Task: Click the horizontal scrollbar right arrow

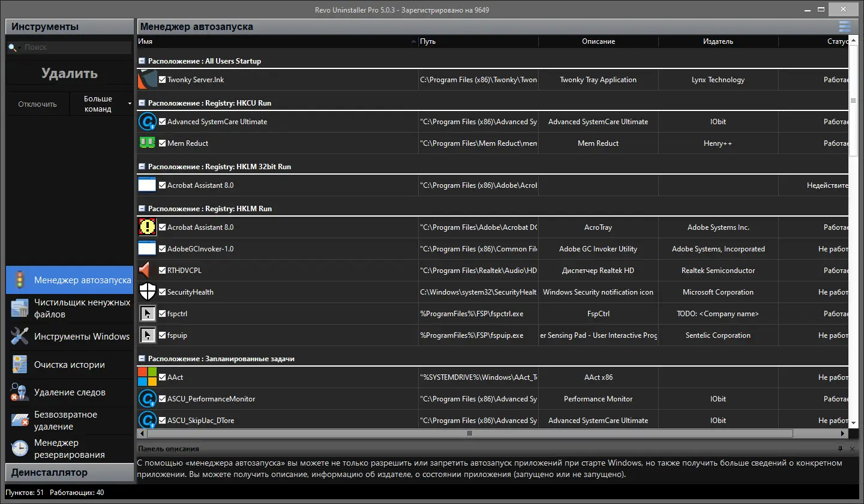Action: [x=844, y=433]
